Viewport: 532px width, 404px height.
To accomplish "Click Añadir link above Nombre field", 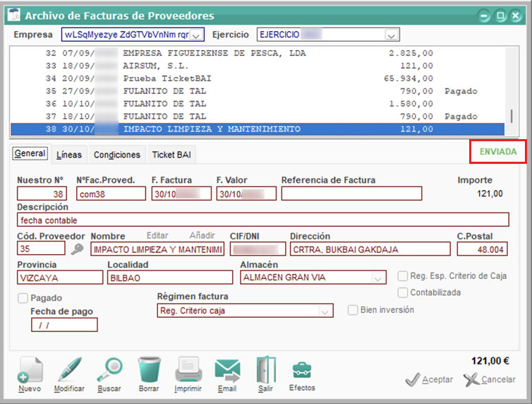I will point(202,236).
